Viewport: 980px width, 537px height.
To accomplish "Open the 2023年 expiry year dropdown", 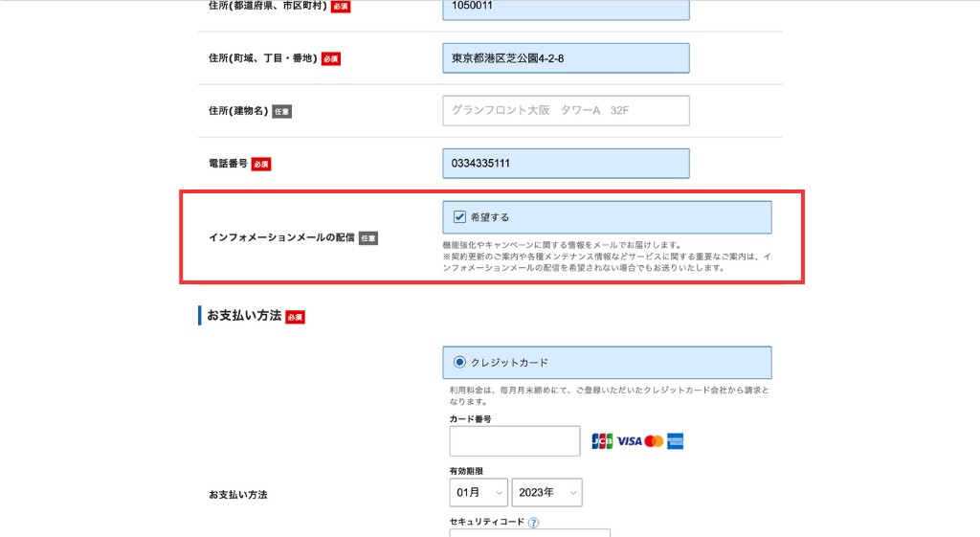I will 546,493.
